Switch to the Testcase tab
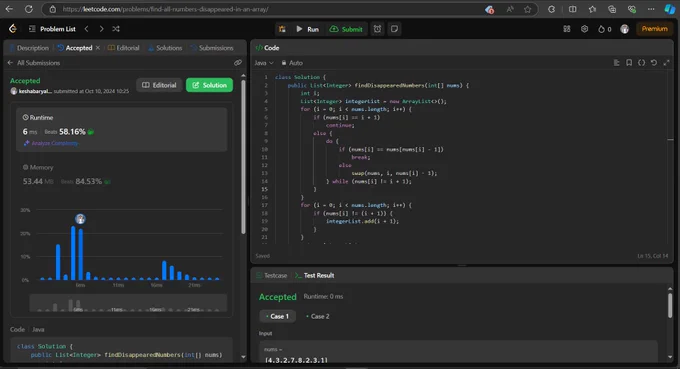The height and width of the screenshot is (369, 680). [271, 275]
